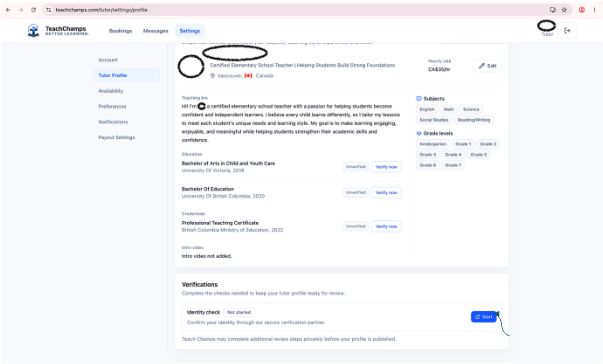The image size is (603, 364).
Task: Click the Edit profile button
Action: 487,66
